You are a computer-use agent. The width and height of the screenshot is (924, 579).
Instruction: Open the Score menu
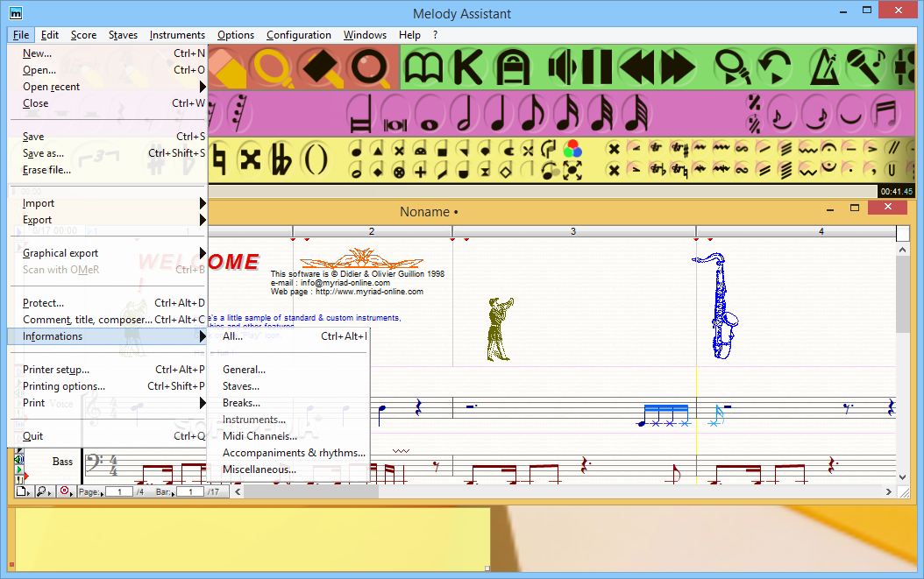[x=83, y=35]
